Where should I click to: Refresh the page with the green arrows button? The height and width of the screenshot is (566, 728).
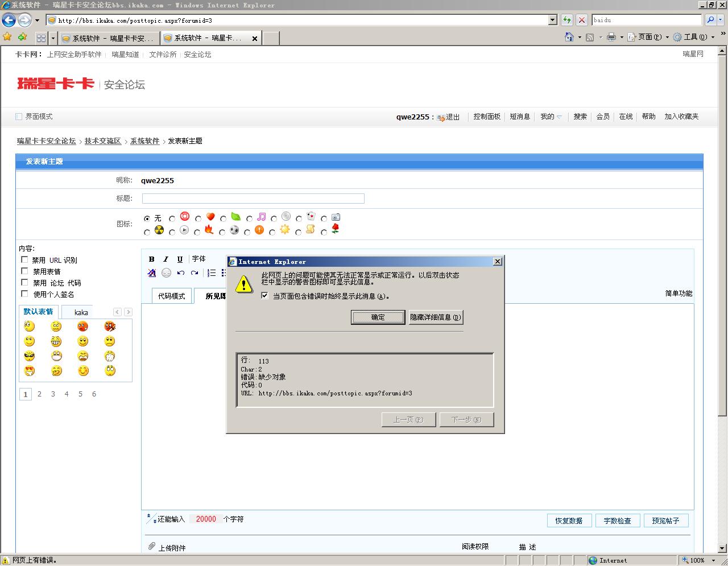click(567, 20)
